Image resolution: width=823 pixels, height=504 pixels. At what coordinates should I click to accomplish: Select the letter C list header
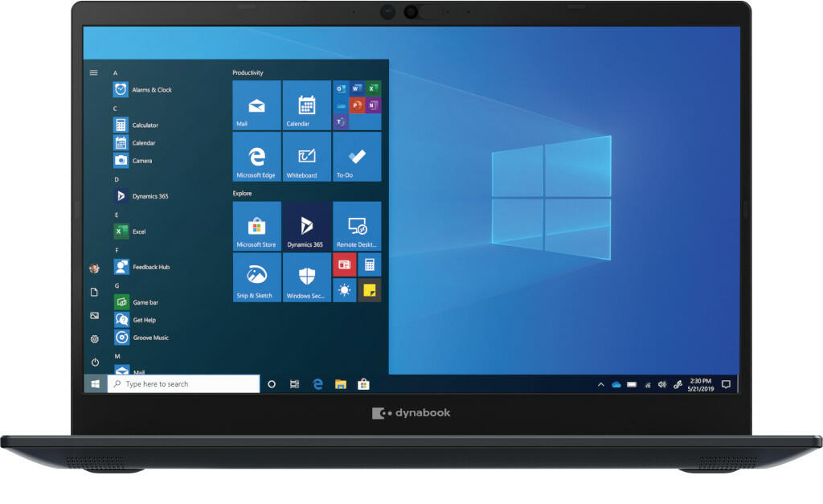(116, 109)
